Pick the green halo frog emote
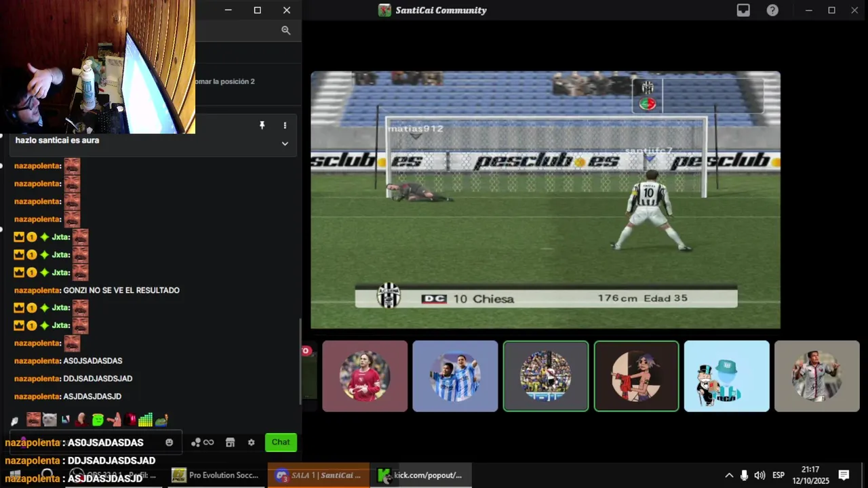Image resolution: width=868 pixels, height=488 pixels. (x=98, y=420)
